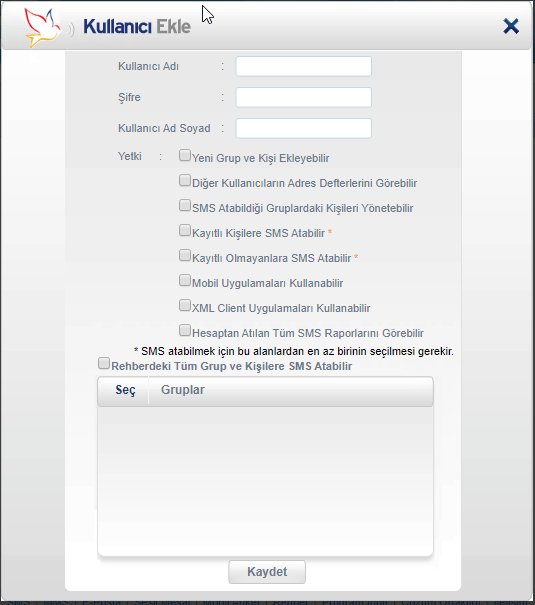This screenshot has height=605, width=535.
Task: Toggle Mobil Uygulamaları Kullanabilir checkbox
Action: [x=185, y=281]
